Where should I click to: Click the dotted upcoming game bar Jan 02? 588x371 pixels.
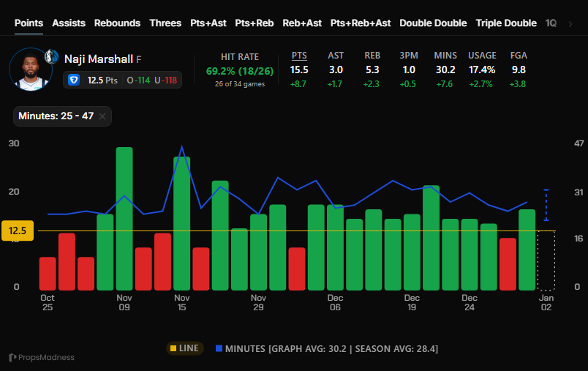546,261
